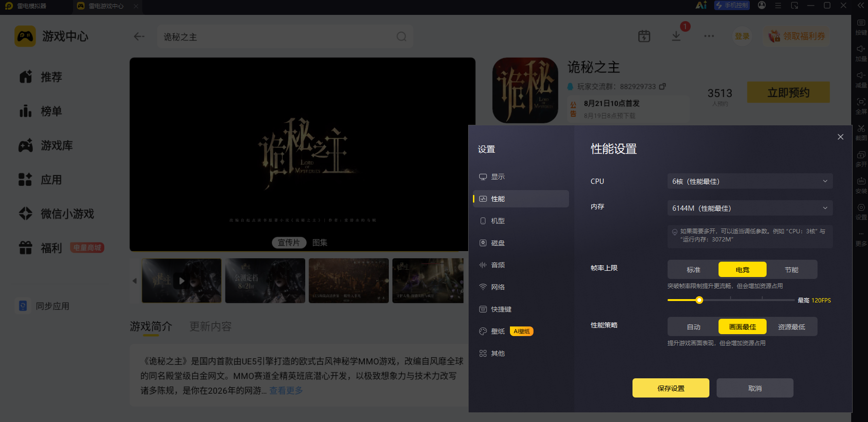The height and width of the screenshot is (422, 868).
Task: Play the first trailer thumbnail
Action: 182,280
